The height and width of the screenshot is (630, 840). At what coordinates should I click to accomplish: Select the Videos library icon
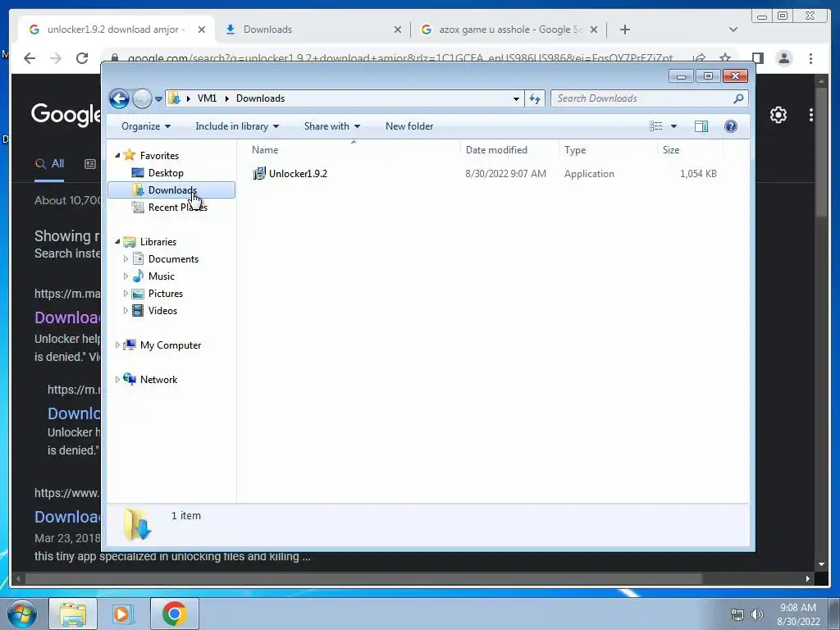(138, 311)
